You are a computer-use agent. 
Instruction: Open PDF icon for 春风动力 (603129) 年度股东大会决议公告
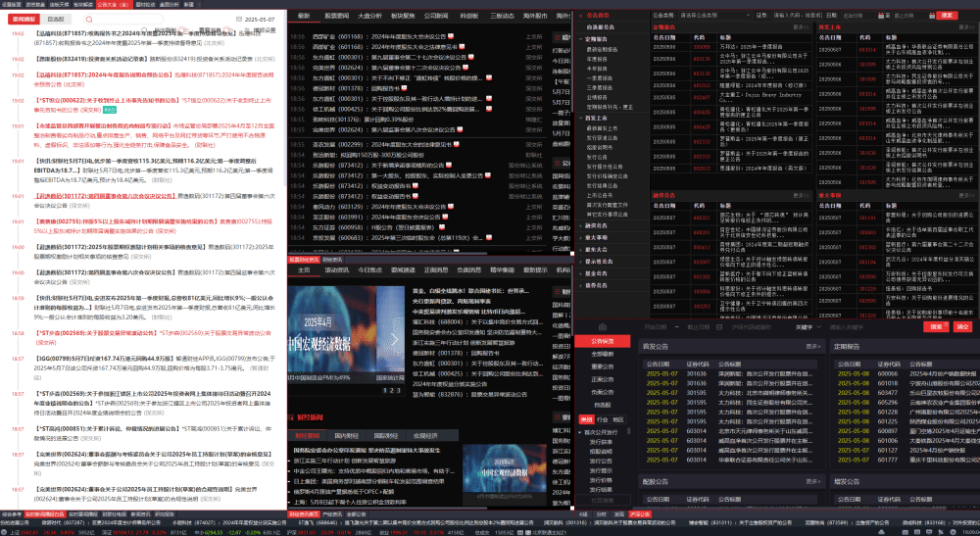click(x=451, y=207)
